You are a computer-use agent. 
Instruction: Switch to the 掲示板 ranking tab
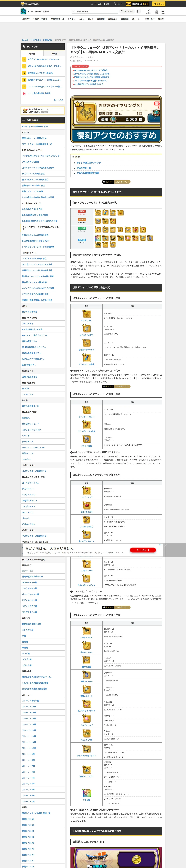tap(54, 54)
